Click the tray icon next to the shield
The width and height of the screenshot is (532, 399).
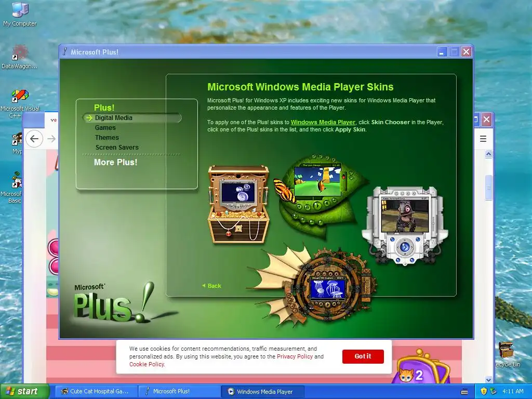pyautogui.click(x=494, y=391)
